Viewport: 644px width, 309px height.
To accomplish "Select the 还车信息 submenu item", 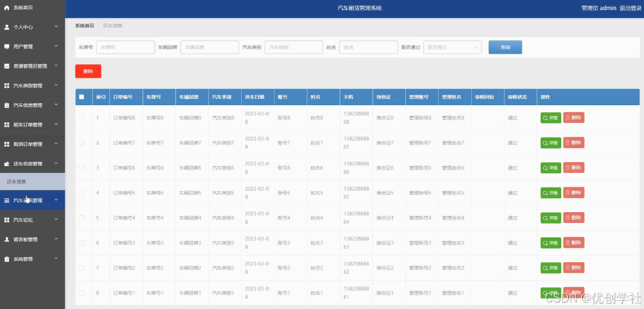I will point(32,181).
